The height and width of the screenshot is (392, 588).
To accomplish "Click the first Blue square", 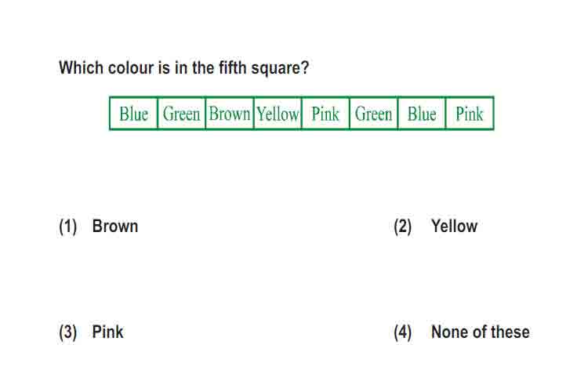I will 133,113.
